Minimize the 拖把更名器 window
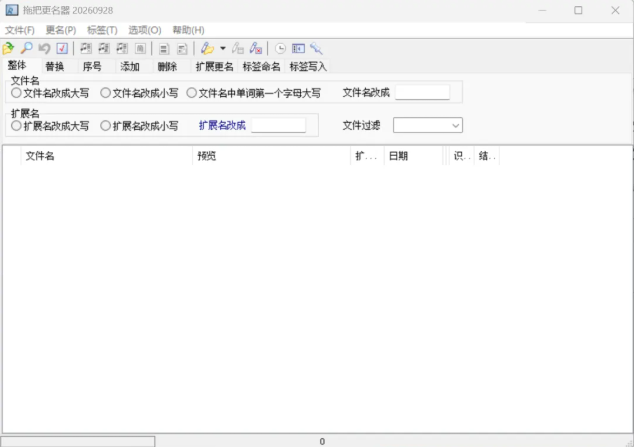 543,10
